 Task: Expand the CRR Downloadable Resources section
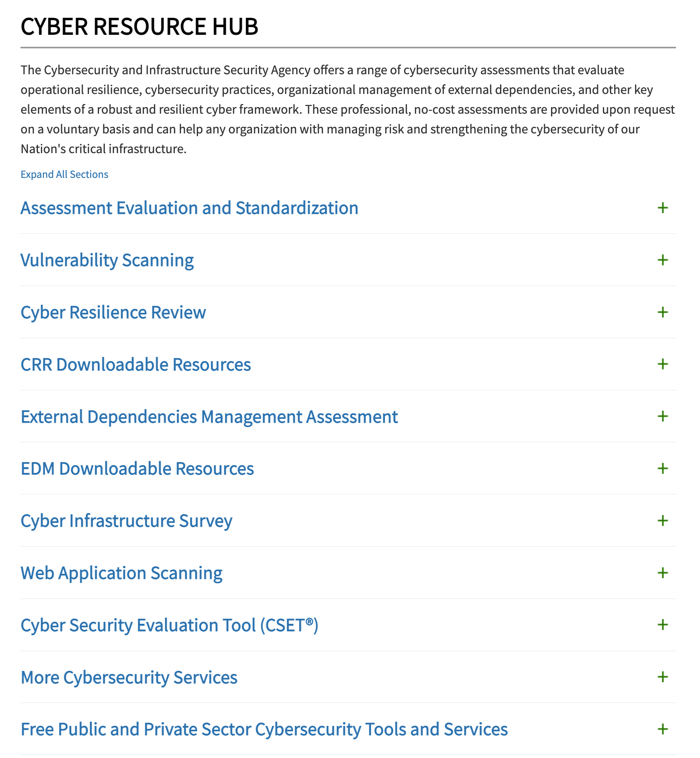(x=662, y=364)
